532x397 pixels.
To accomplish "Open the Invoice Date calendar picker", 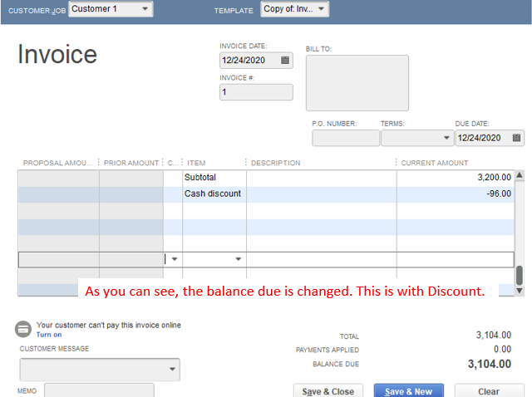I will tap(285, 61).
